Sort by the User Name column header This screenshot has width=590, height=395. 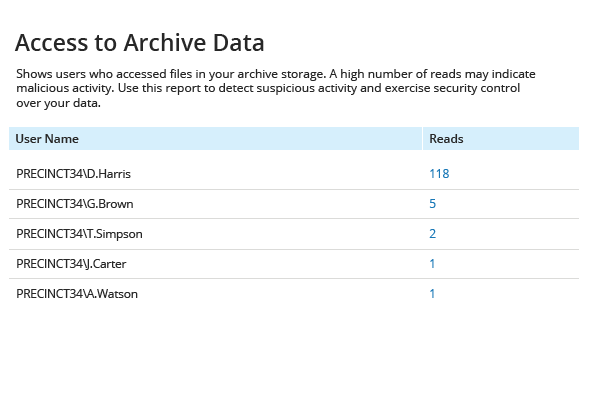pyautogui.click(x=47, y=139)
